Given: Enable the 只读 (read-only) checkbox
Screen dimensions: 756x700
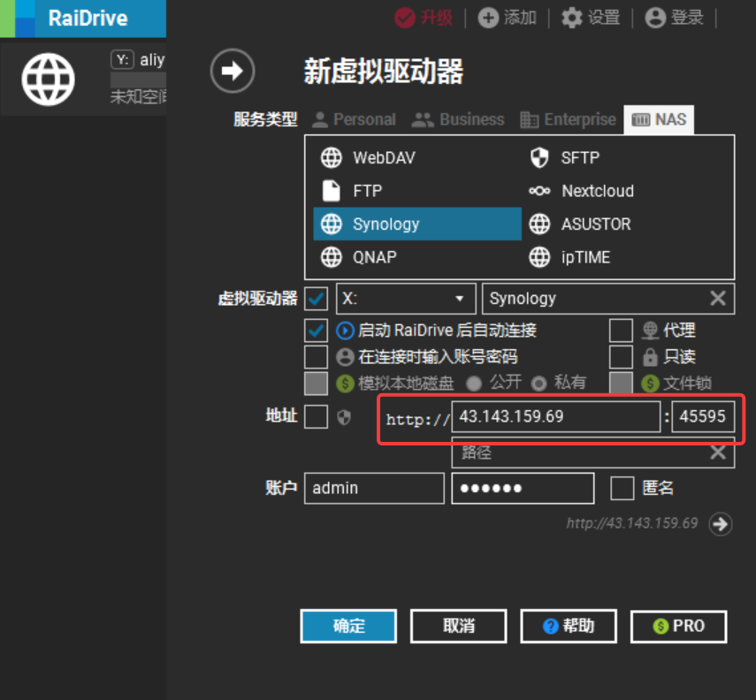Looking at the screenshot, I should [x=621, y=357].
